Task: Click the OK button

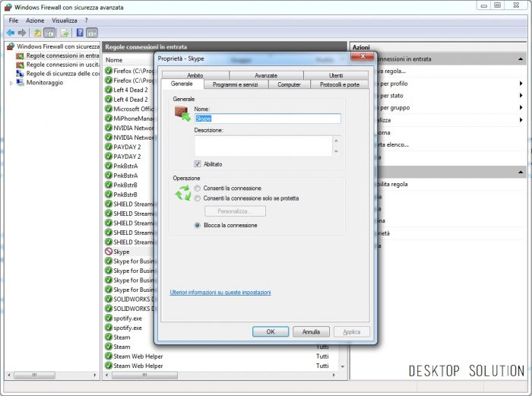Action: [271, 331]
